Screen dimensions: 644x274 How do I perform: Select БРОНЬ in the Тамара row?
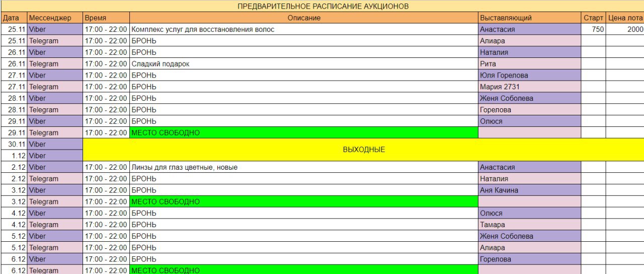pyautogui.click(x=304, y=225)
